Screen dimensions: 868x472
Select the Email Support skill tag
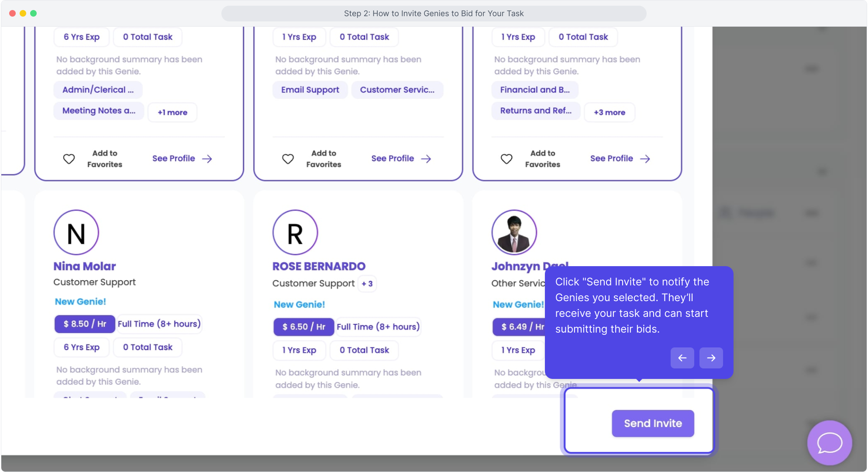coord(310,90)
